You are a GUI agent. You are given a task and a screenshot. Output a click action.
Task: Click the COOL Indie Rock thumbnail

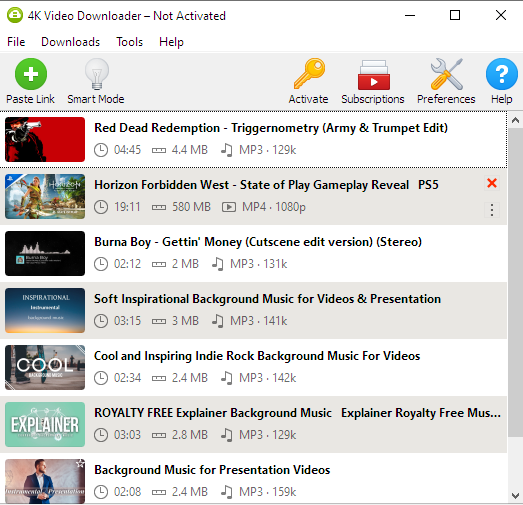point(45,368)
